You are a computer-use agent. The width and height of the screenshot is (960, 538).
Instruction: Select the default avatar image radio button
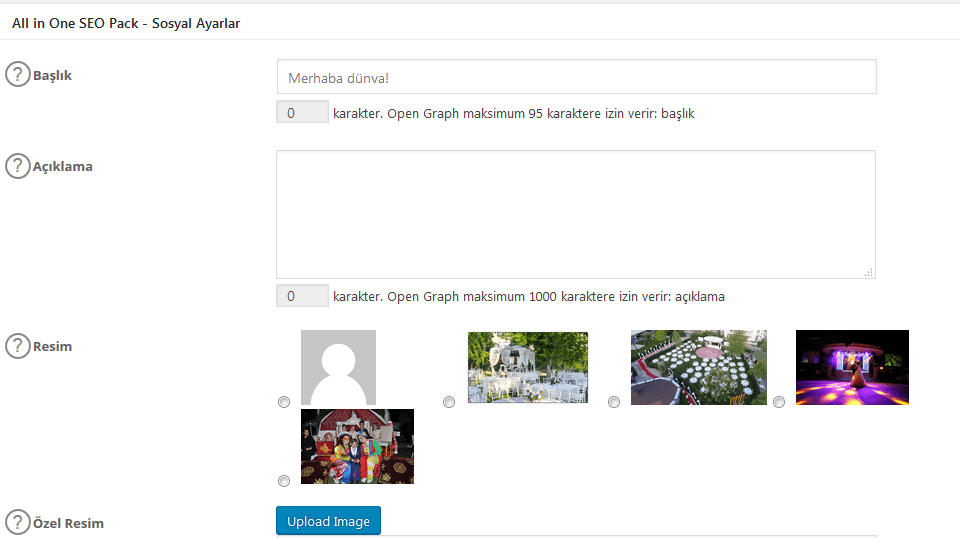click(283, 402)
